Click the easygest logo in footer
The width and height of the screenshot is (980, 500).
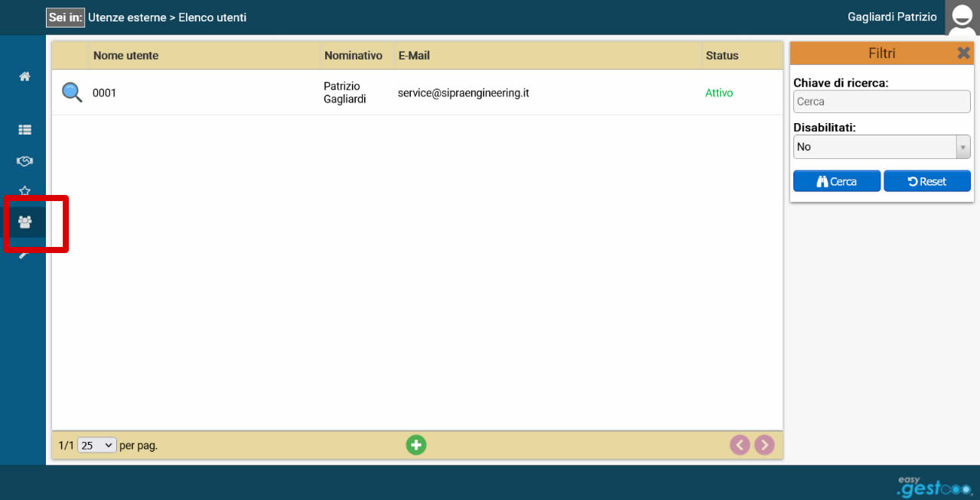pyautogui.click(x=933, y=485)
